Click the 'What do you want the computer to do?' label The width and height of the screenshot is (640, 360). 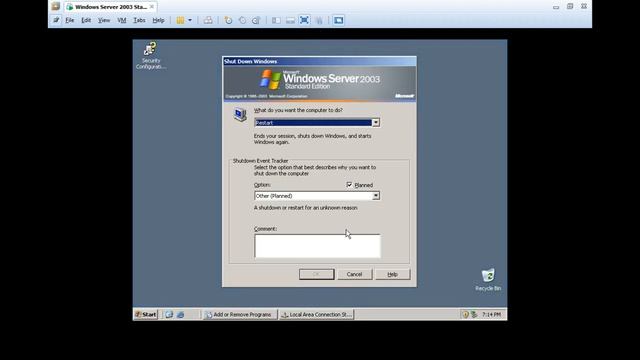point(298,110)
